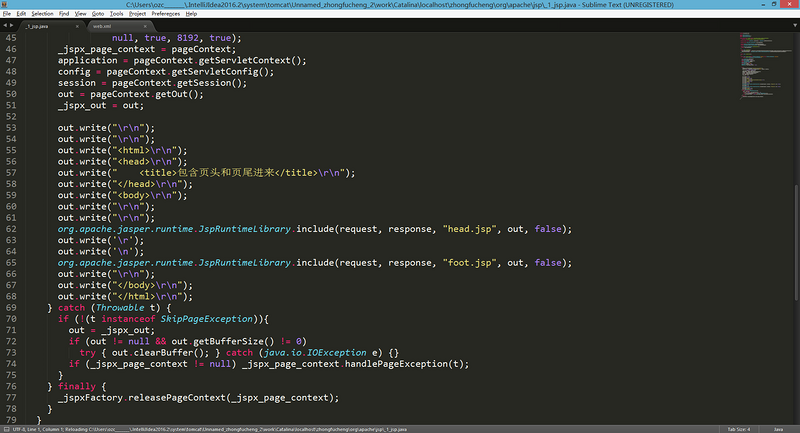
Task: Open the File menu
Action: (7, 14)
